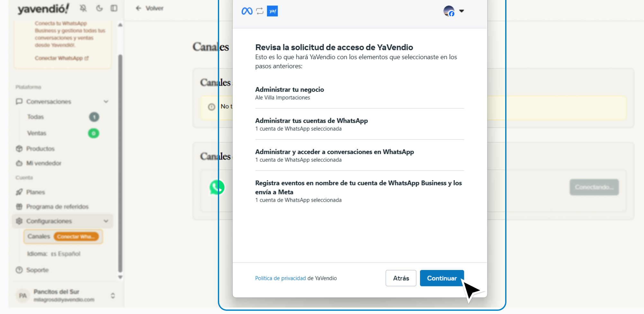Click the Volver back arrow icon
Screen dimensions: 644x314
click(139, 8)
